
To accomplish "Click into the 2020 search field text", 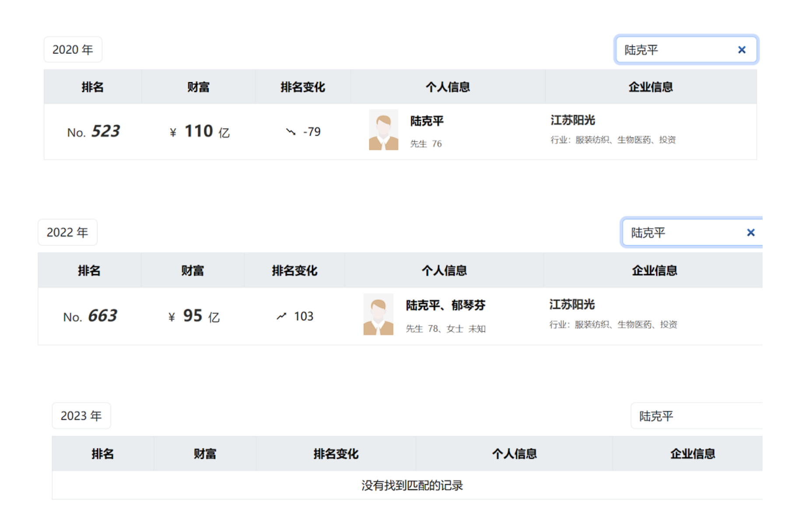I will tap(674, 50).
